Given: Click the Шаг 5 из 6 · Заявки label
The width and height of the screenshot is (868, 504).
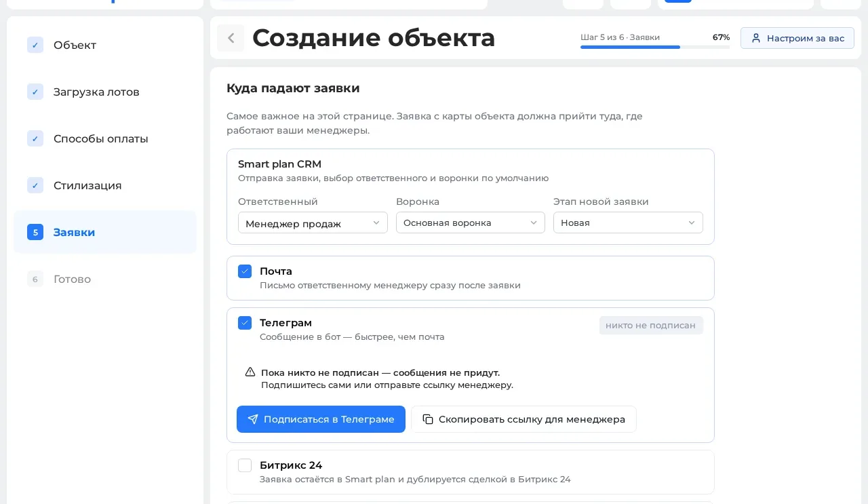Looking at the screenshot, I should 620,37.
